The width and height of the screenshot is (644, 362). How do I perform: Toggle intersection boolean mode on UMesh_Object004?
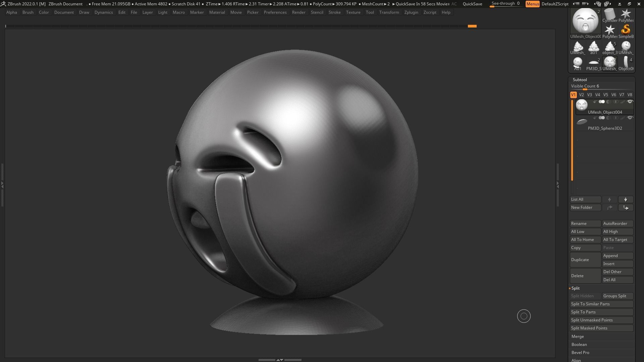pyautogui.click(x=615, y=102)
